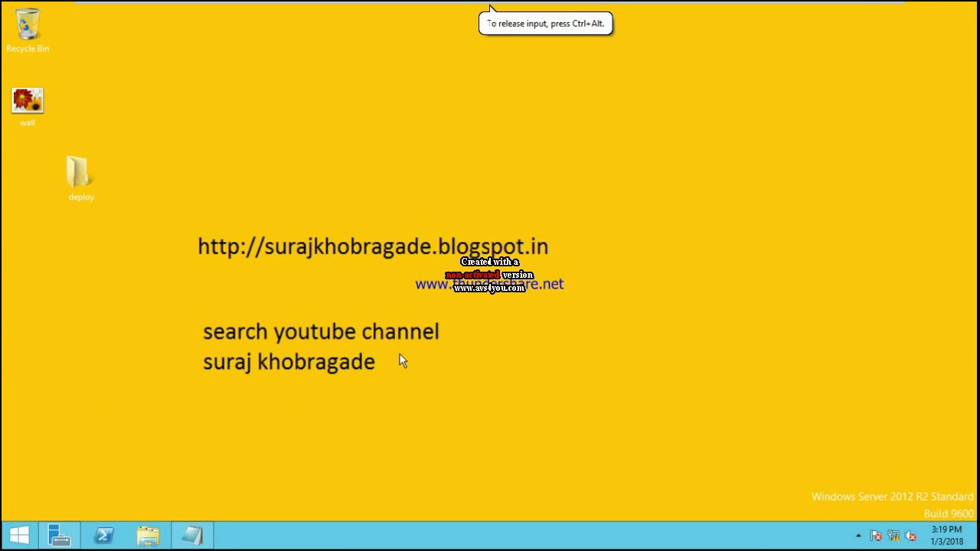
Task: Open the network status tray icon
Action: [893, 536]
